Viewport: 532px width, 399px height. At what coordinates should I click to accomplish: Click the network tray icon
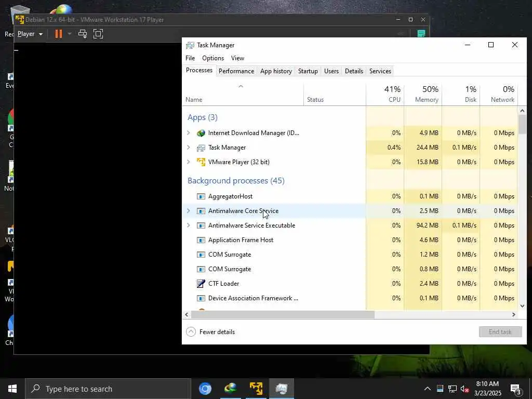point(453,389)
